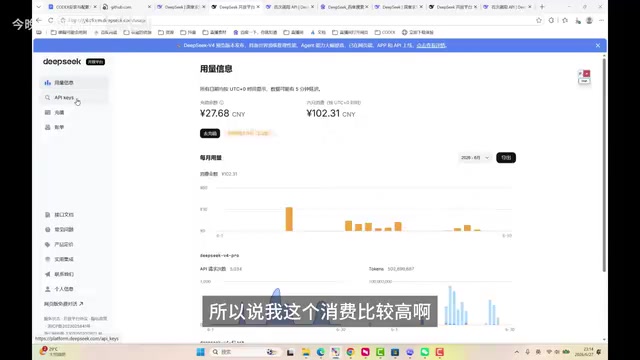640x360 pixels.
Task: Open 接口文档 API docs in the sidebar
Action: pos(74,215)
